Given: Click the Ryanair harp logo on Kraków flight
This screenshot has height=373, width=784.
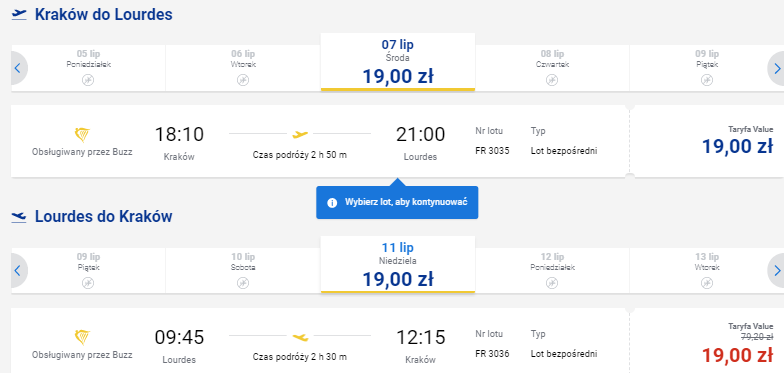Looking at the screenshot, I should (x=82, y=135).
